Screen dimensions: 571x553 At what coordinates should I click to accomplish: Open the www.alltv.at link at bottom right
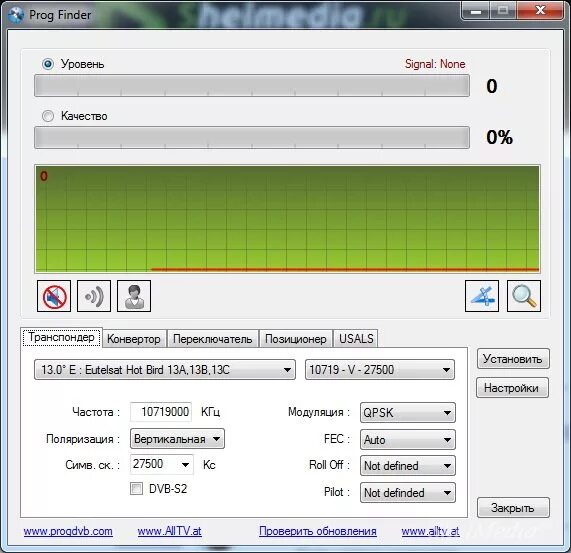coord(430,531)
